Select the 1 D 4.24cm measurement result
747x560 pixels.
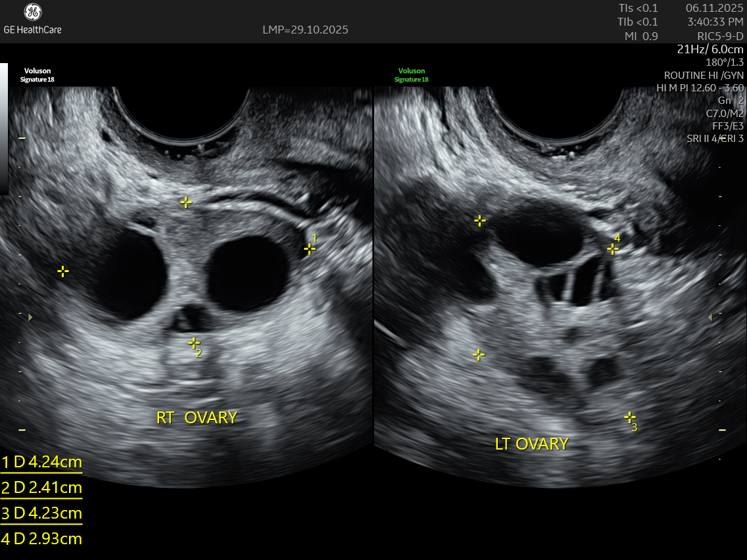[42, 462]
